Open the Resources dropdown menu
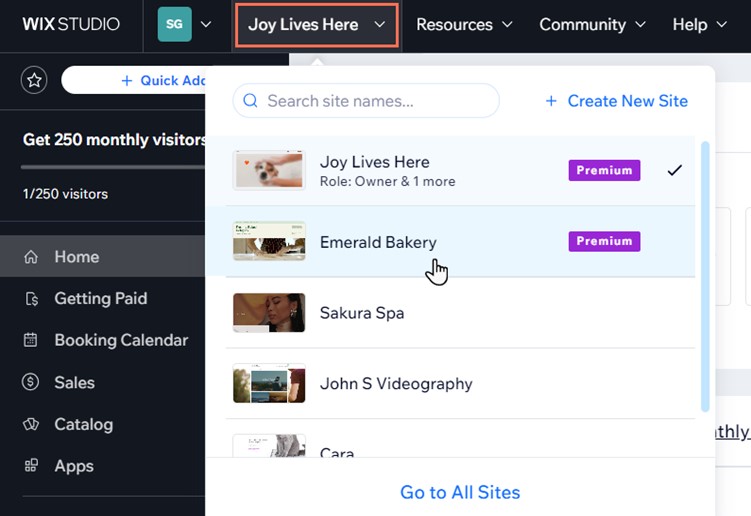The width and height of the screenshot is (751, 516). [x=464, y=24]
